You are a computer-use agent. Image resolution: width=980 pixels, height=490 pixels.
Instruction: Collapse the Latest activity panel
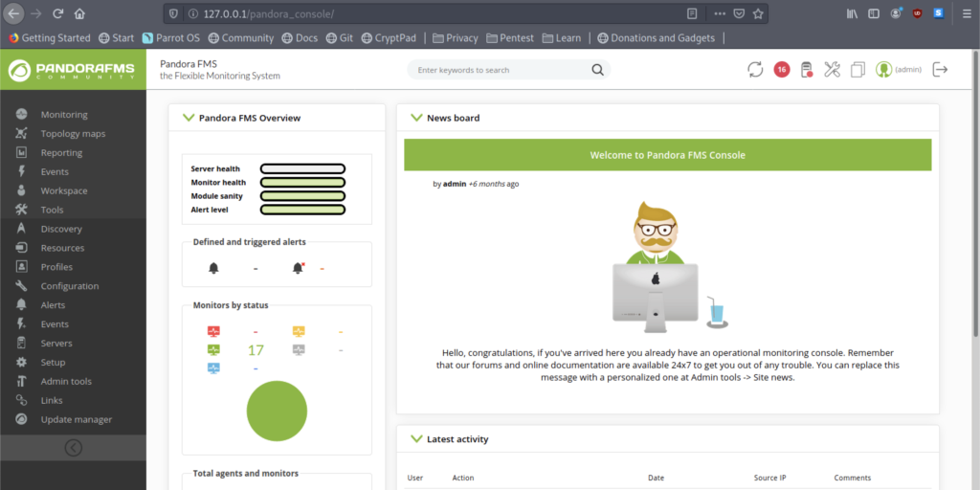(x=416, y=438)
